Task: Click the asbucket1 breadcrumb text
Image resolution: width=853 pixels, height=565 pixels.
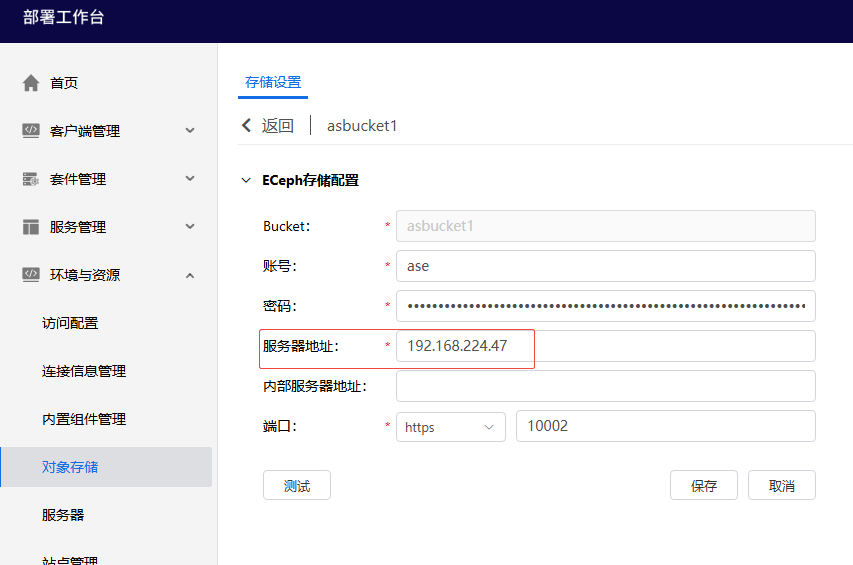Action: pos(362,126)
